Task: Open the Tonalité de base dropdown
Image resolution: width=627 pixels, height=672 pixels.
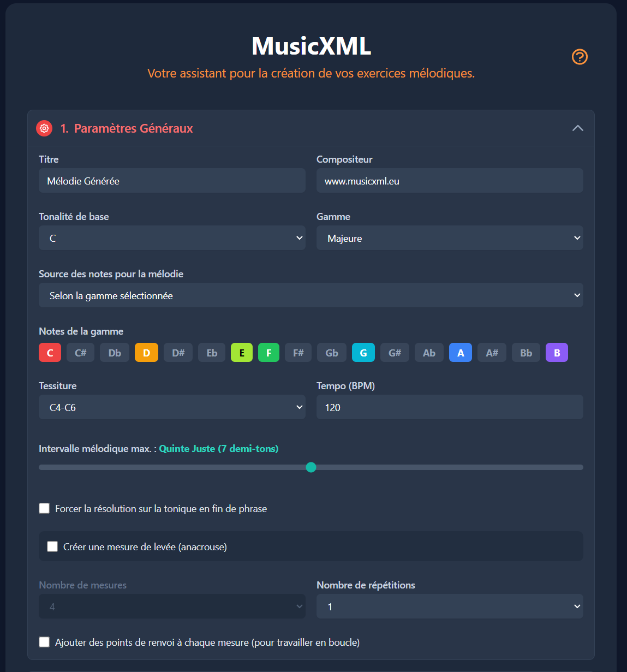Action: click(x=172, y=238)
